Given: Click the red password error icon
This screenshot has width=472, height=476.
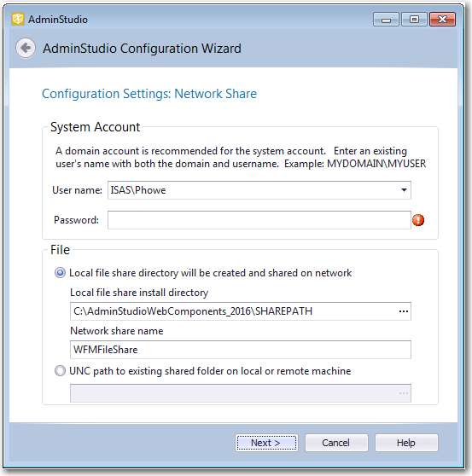Looking at the screenshot, I should coord(418,220).
